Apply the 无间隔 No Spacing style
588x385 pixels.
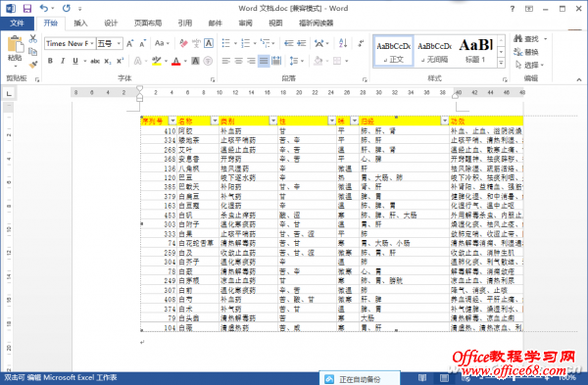(x=434, y=51)
